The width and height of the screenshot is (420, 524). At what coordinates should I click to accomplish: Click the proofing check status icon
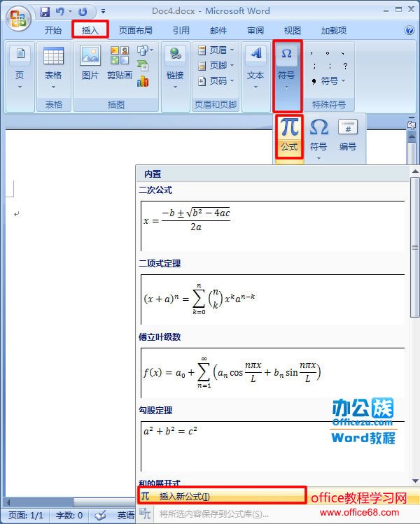[x=100, y=516]
